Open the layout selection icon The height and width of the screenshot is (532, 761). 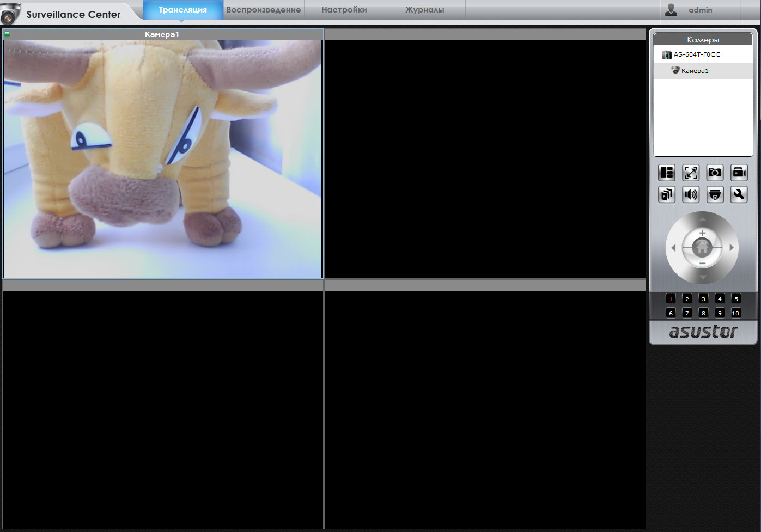pyautogui.click(x=667, y=173)
